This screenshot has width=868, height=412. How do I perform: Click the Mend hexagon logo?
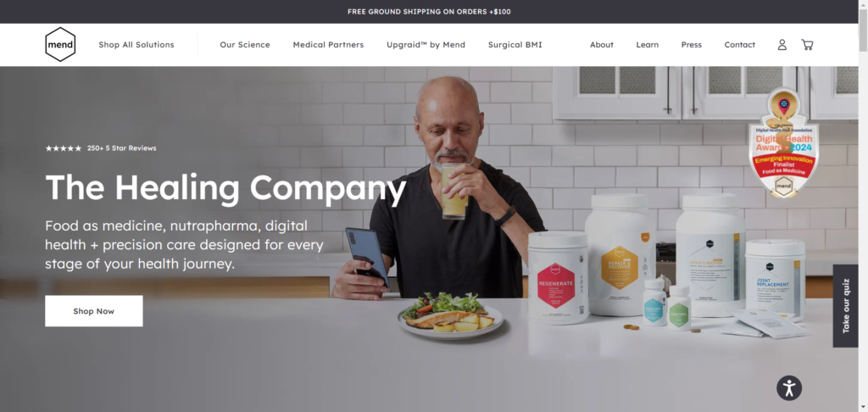[60, 44]
